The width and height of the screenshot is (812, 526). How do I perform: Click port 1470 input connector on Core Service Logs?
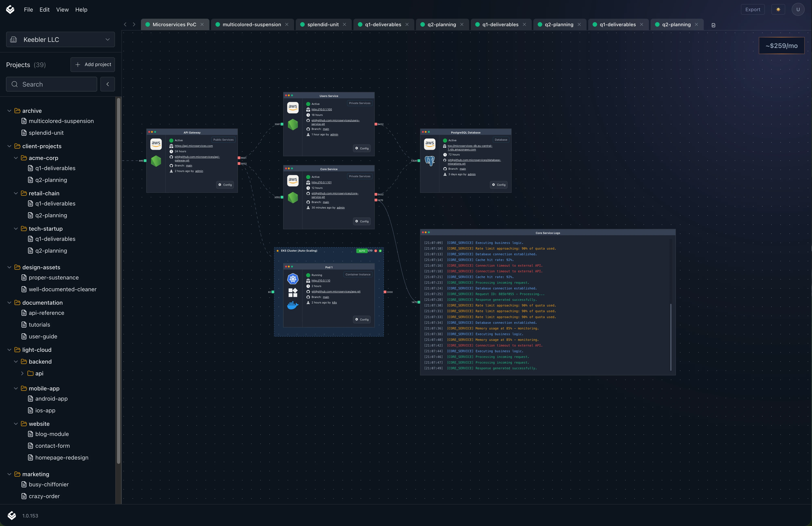(x=419, y=302)
